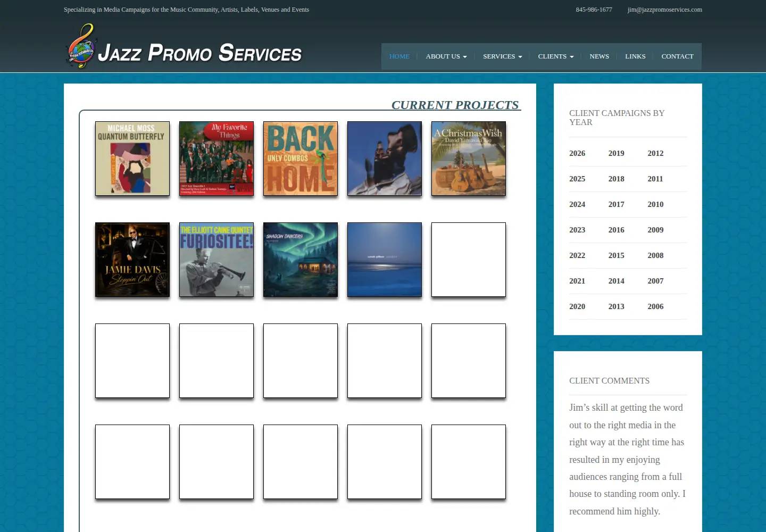View 2023 client campaigns
The image size is (766, 532).
pyautogui.click(x=577, y=230)
